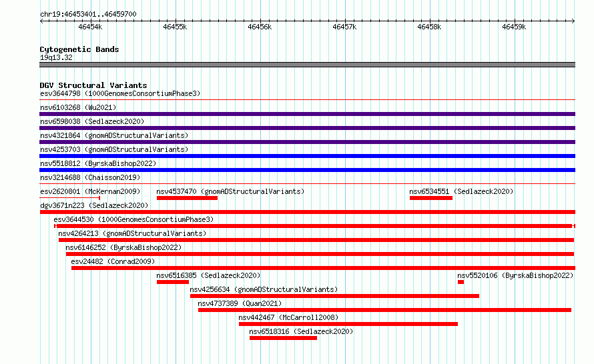The height and width of the screenshot is (364, 594).
Task: Open nsv5518812 (ByrskaBishop2022) label
Action: (x=98, y=163)
